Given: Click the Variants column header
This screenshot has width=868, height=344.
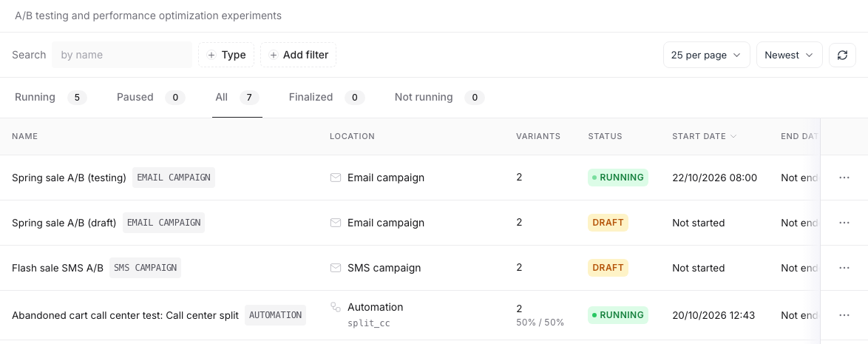Looking at the screenshot, I should point(538,136).
